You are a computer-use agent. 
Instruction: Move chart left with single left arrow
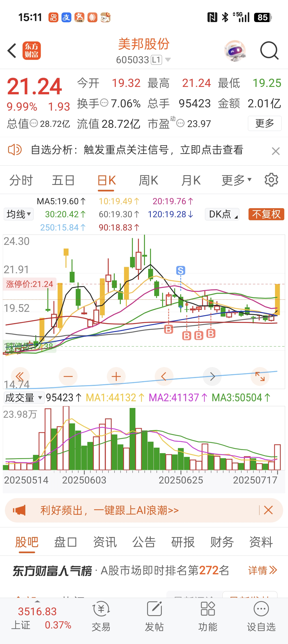point(164,377)
